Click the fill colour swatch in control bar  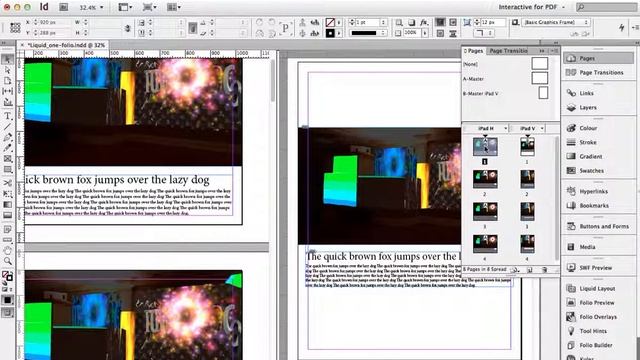tap(330, 22)
